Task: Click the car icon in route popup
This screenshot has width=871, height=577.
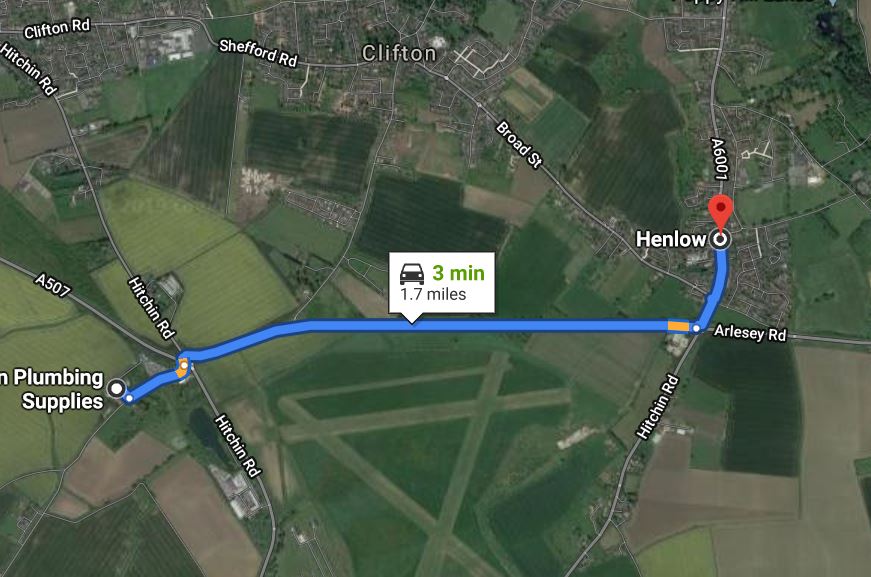Action: tap(412, 274)
